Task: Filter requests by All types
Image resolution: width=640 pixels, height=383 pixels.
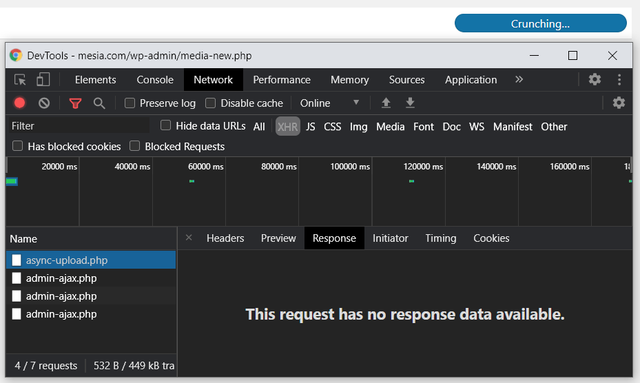Action: (x=259, y=127)
